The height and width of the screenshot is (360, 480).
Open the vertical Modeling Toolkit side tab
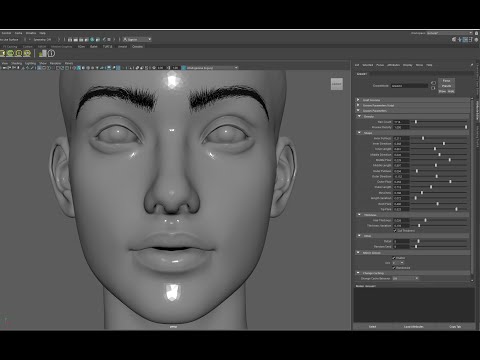477,137
